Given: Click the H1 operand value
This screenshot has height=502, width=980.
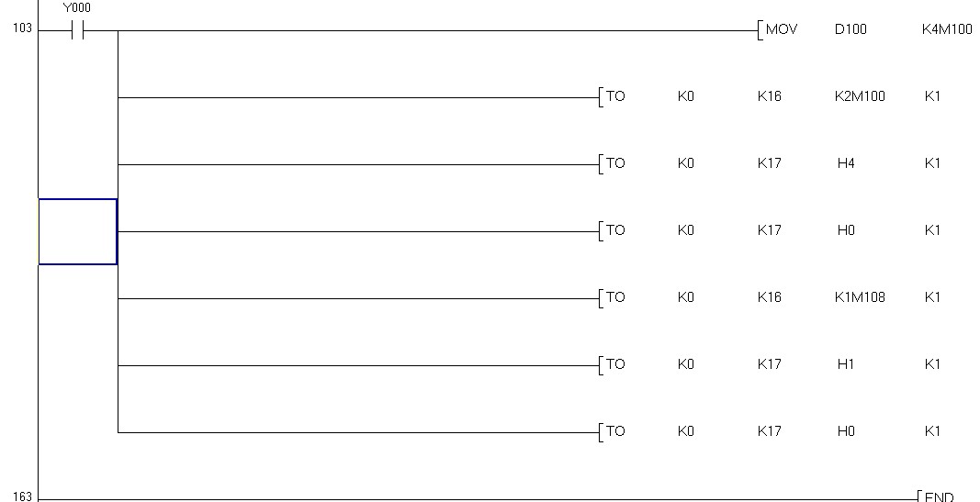Looking at the screenshot, I should (x=846, y=364).
